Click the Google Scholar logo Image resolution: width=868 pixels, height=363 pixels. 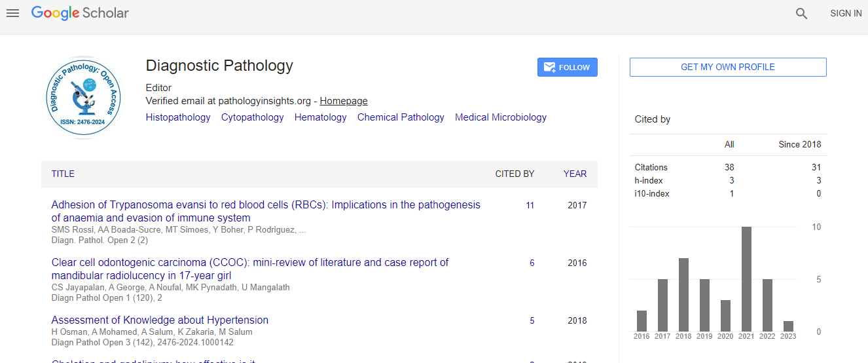coord(80,13)
